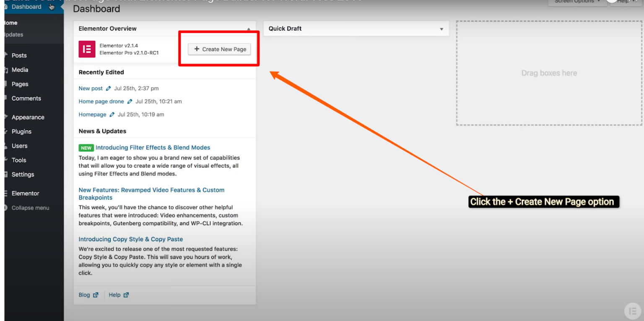Select the Posts pin icon
Image resolution: width=644 pixels, height=321 pixels.
7,55
